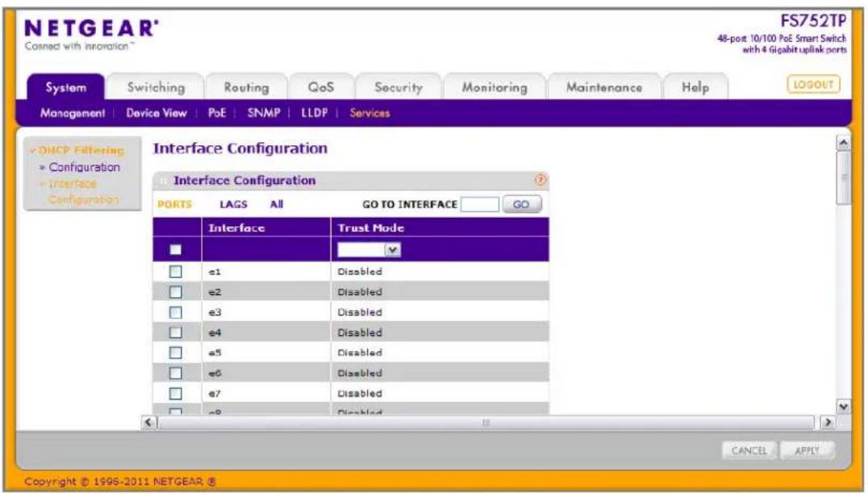The width and height of the screenshot is (868, 494).
Task: Open Interface Configuration in the sidebar tree
Action: click(x=83, y=191)
